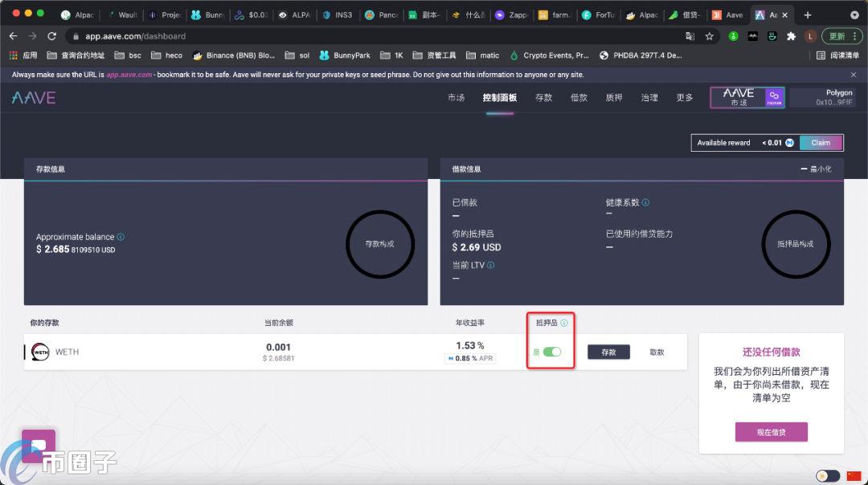This screenshot has width=868, height=485.
Task: Reload the page
Action: tap(52, 36)
